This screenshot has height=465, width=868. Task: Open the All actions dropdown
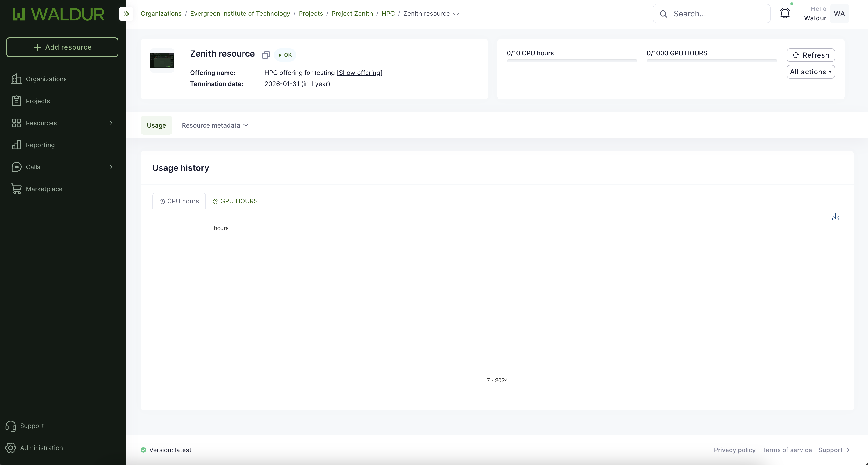(x=810, y=72)
